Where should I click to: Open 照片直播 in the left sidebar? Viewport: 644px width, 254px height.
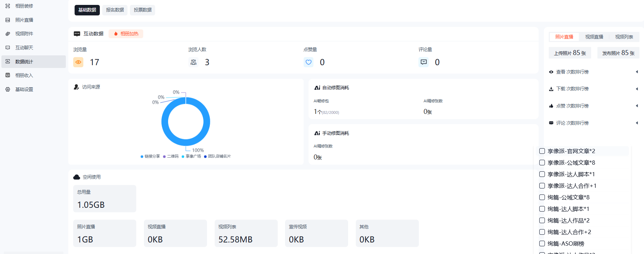pyautogui.click(x=24, y=20)
